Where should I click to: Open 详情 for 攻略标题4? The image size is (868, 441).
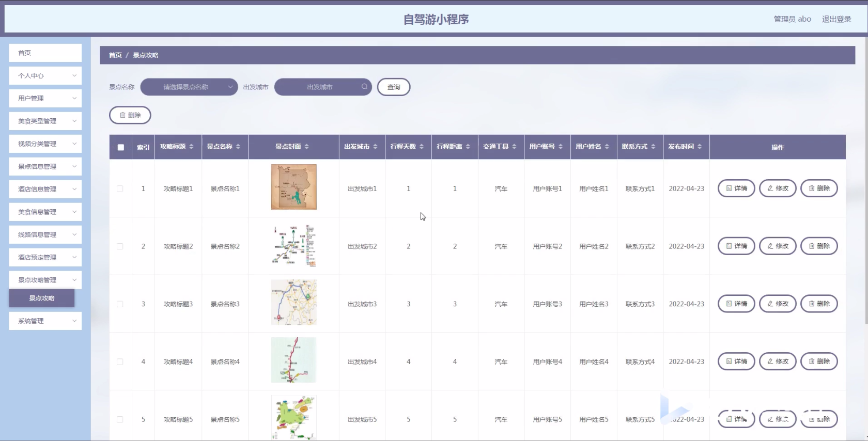pos(736,361)
